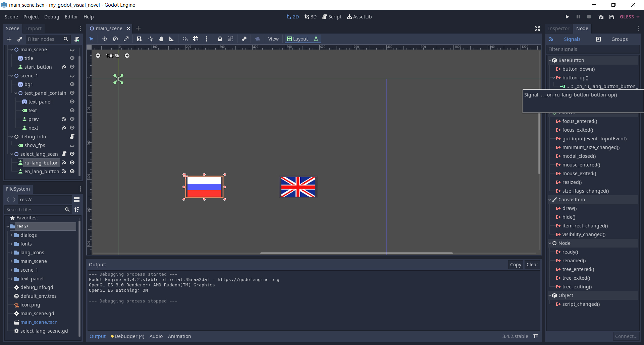This screenshot has height=345, width=644.
Task: Focus the Filter signals field
Action: (593, 49)
